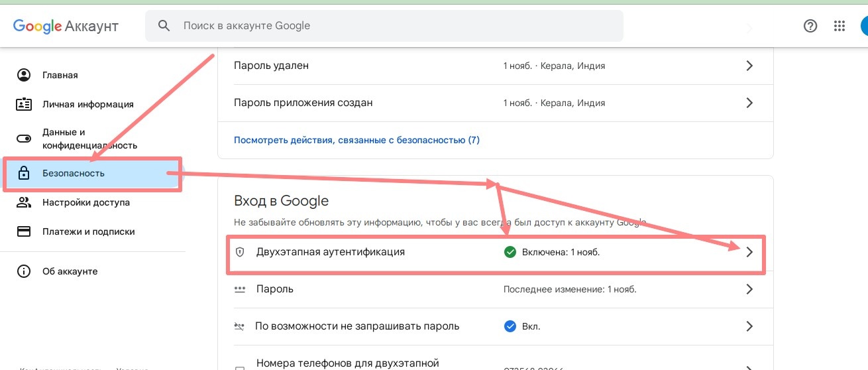868x370 pixels.
Task: Open the help question mark icon
Action: tap(810, 26)
